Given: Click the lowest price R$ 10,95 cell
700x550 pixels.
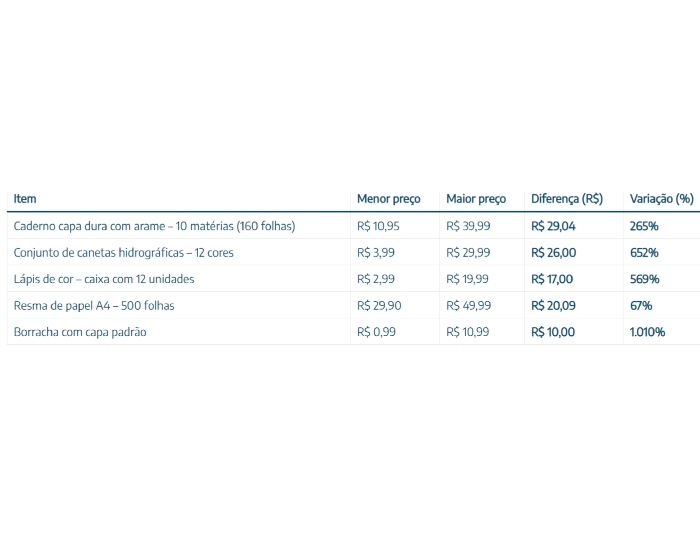Looking at the screenshot, I should click(x=378, y=226).
